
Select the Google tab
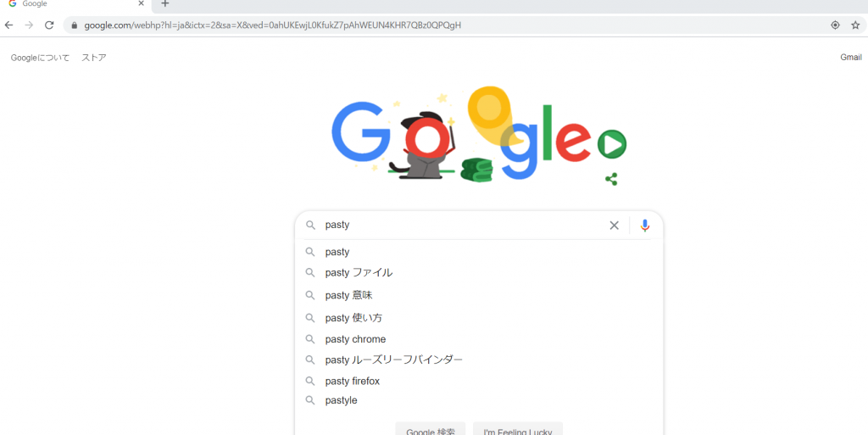pos(68,4)
